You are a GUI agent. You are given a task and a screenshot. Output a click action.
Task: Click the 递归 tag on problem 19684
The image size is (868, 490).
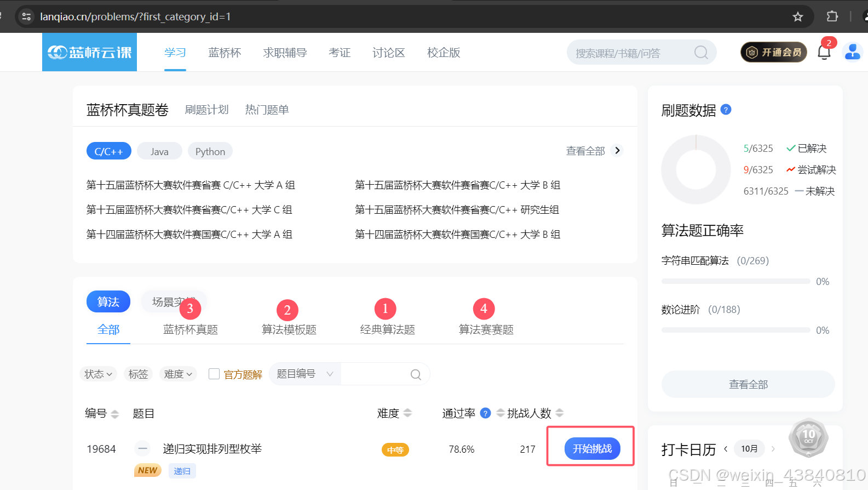click(x=182, y=471)
